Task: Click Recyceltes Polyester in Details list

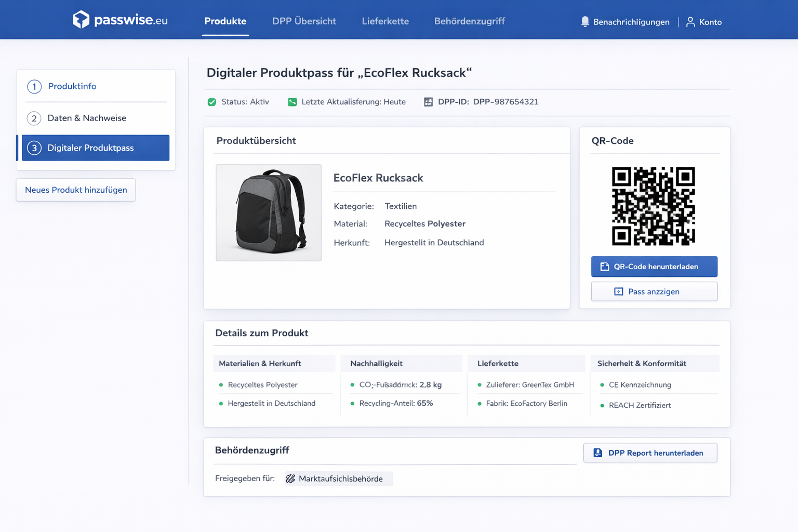Action: [262, 385]
